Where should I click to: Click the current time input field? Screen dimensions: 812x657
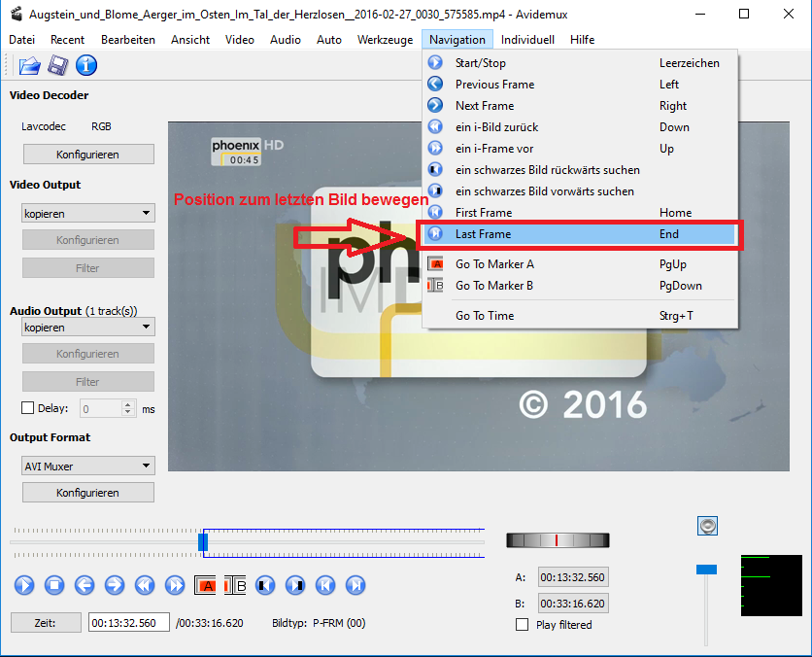tap(128, 623)
